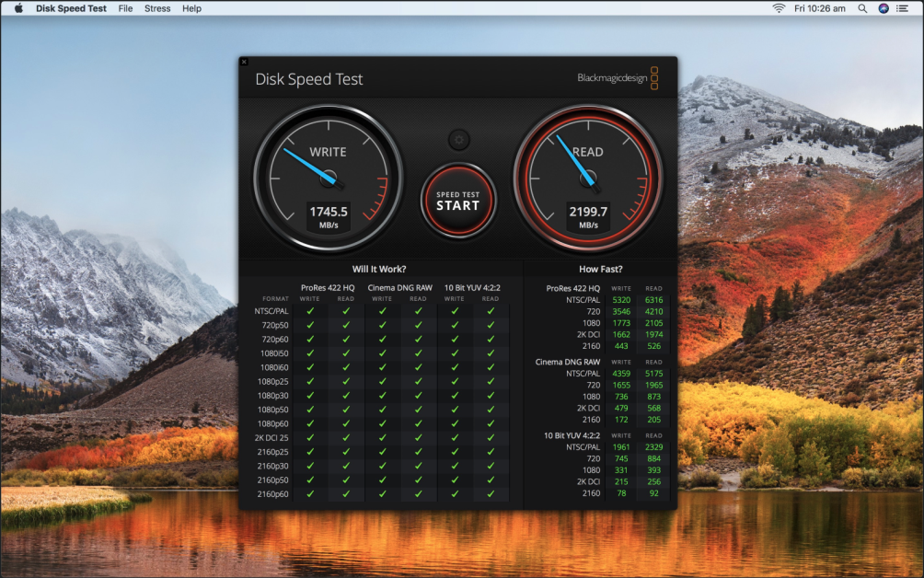The height and width of the screenshot is (578, 924).
Task: Close the Disk Speed Test window
Action: click(244, 62)
